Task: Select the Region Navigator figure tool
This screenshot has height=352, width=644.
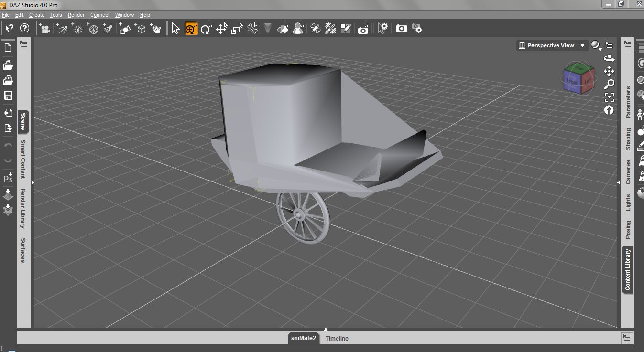Action: tap(298, 29)
